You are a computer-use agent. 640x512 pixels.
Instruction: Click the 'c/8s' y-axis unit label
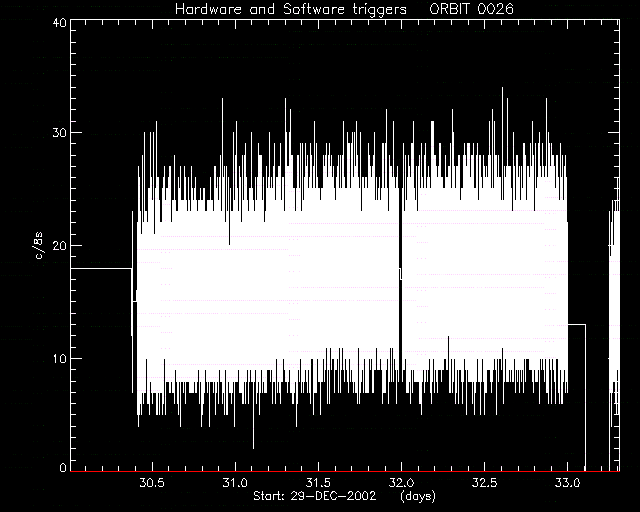pyautogui.click(x=39, y=245)
